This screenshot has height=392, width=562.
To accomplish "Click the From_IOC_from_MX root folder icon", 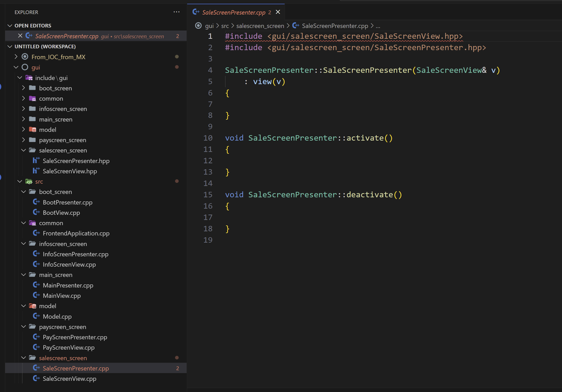I will (x=25, y=57).
